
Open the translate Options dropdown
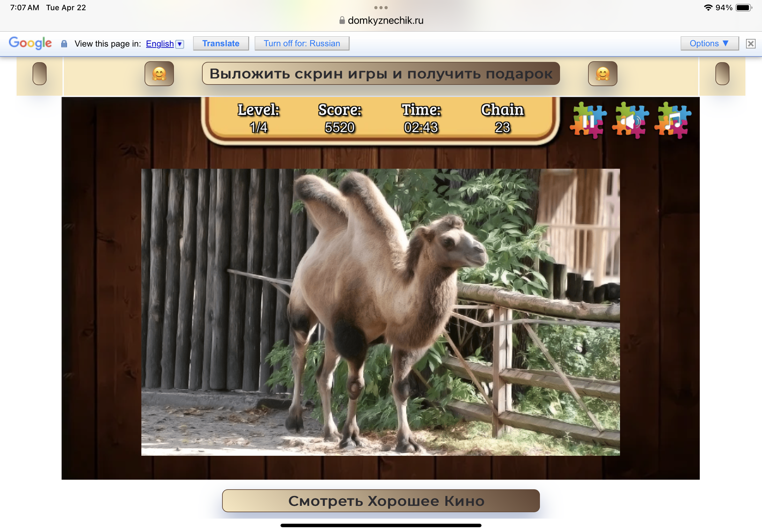pyautogui.click(x=710, y=43)
